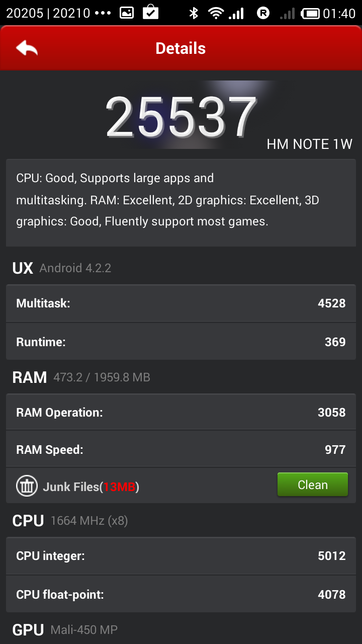The height and width of the screenshot is (644, 362).
Task: Tap the HM NOTE 1W device name
Action: coord(309,144)
